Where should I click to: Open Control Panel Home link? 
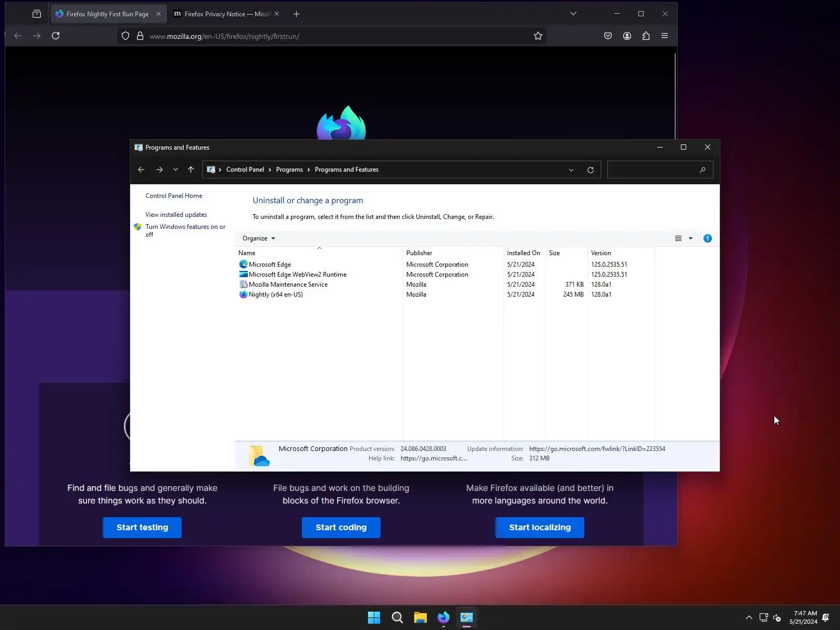[174, 196]
